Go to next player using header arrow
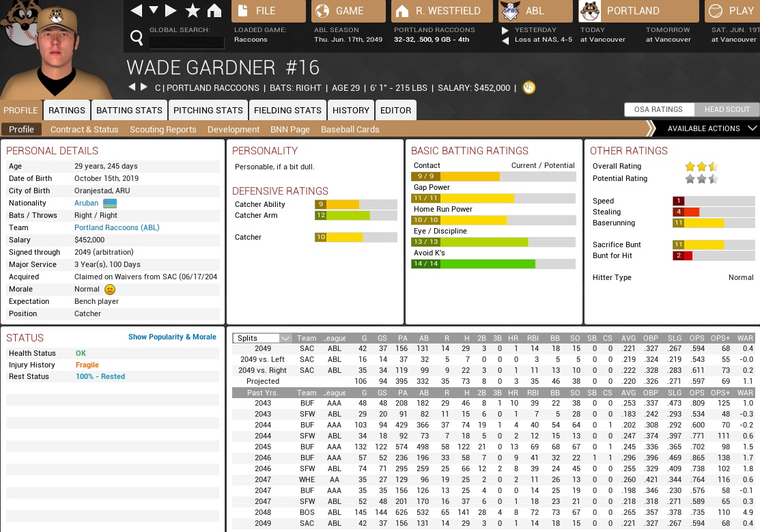The image size is (760, 532). (x=144, y=87)
